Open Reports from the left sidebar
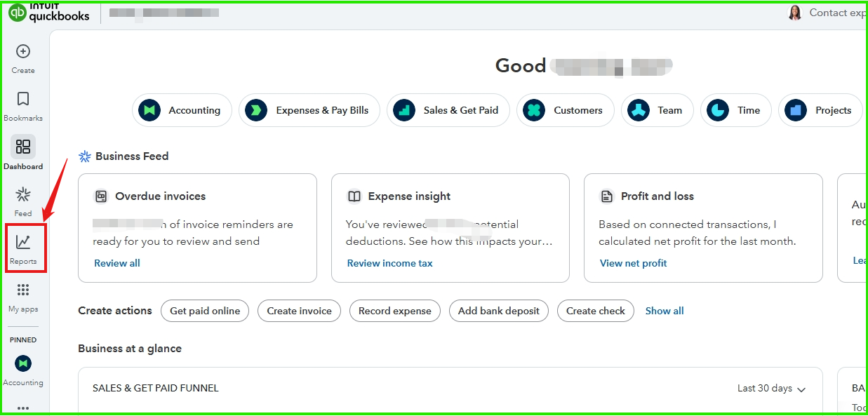 [23, 243]
